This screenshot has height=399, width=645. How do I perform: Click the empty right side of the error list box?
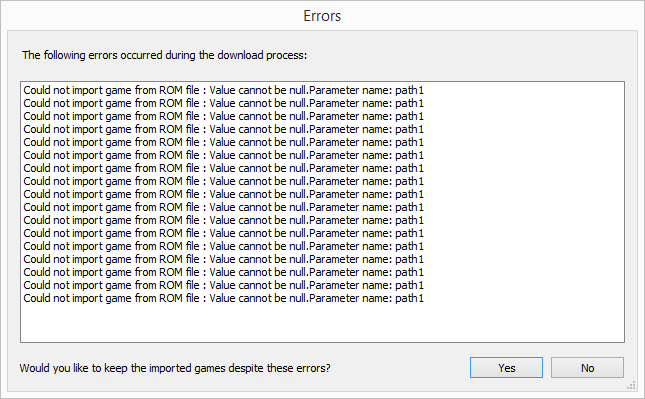(x=524, y=193)
